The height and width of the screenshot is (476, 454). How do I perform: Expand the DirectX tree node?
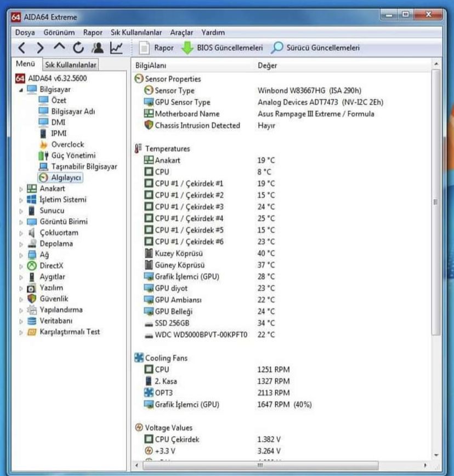(x=21, y=266)
